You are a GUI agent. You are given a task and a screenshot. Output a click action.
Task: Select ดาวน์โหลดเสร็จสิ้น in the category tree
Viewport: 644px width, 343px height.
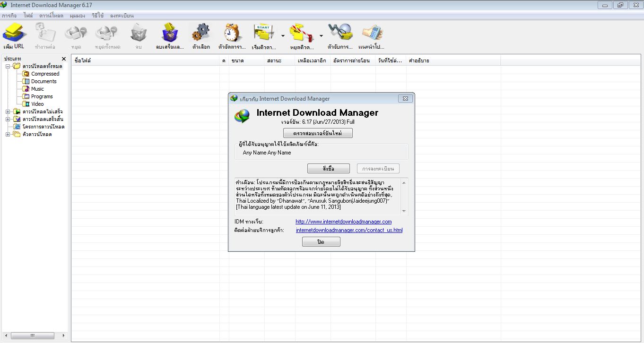pyautogui.click(x=43, y=119)
